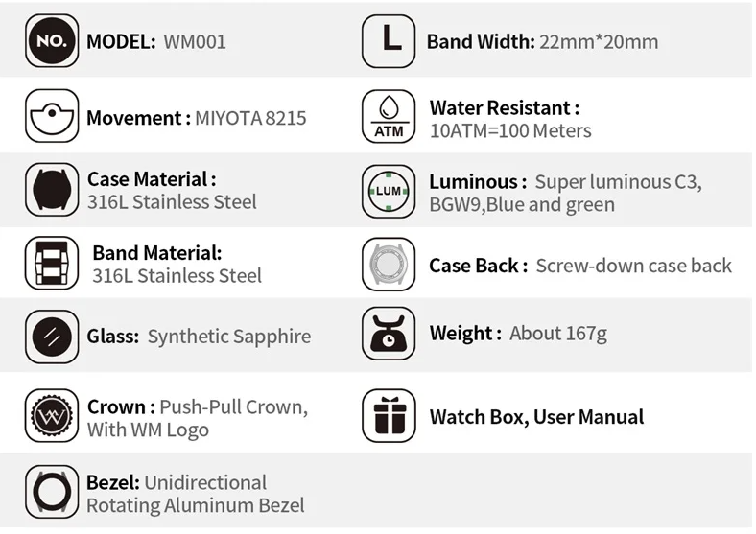Click the Water Resistant ATM icon

coord(389,117)
